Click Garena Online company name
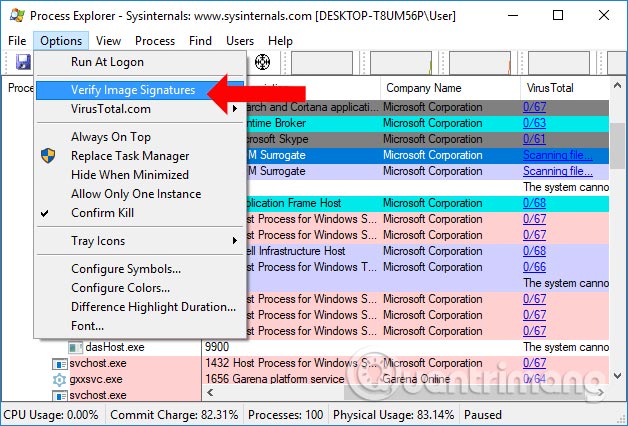Image resolution: width=628 pixels, height=426 pixels. pos(416,379)
